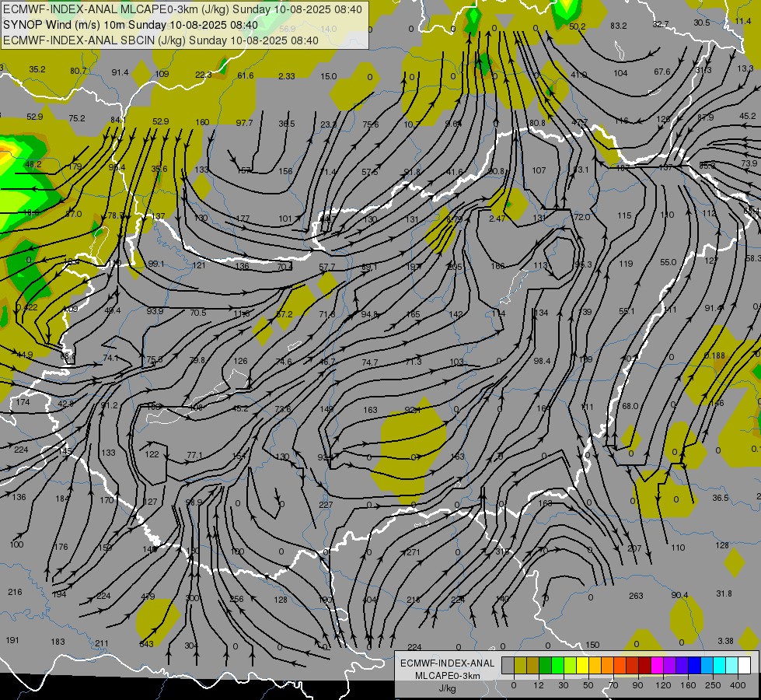Select the map value '90.4'
The height and width of the screenshot is (700, 761).
[679, 594]
